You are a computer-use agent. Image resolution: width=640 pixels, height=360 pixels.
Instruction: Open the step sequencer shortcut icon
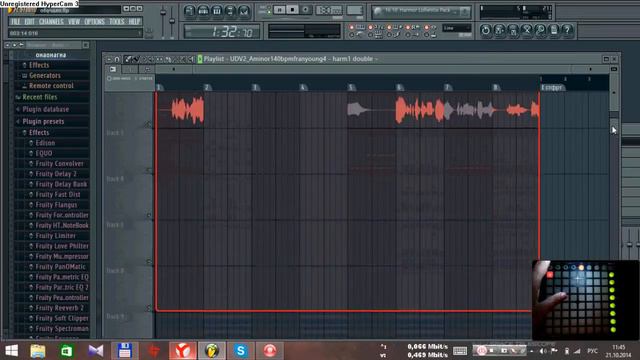[203, 11]
